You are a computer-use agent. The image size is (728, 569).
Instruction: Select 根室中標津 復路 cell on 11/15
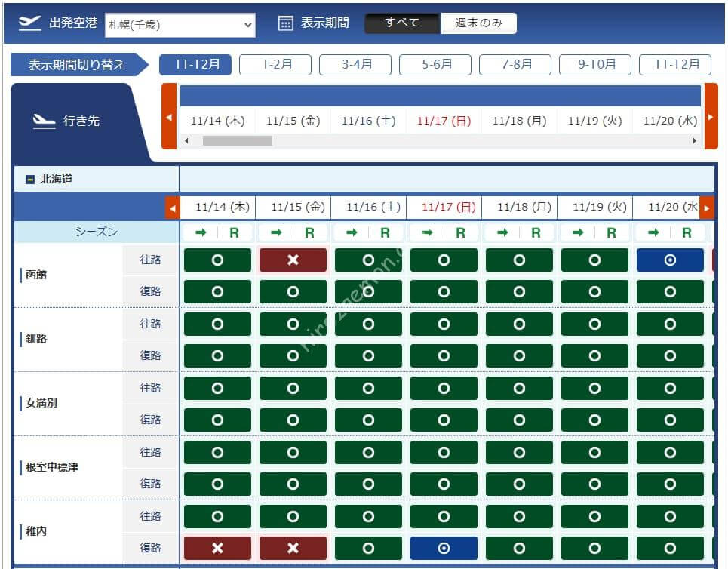point(293,484)
